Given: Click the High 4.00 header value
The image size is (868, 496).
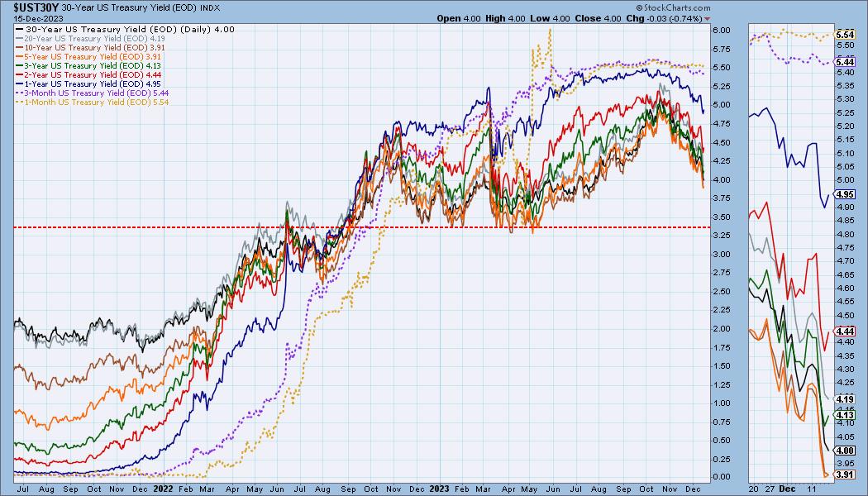Looking at the screenshot, I should click(505, 18).
